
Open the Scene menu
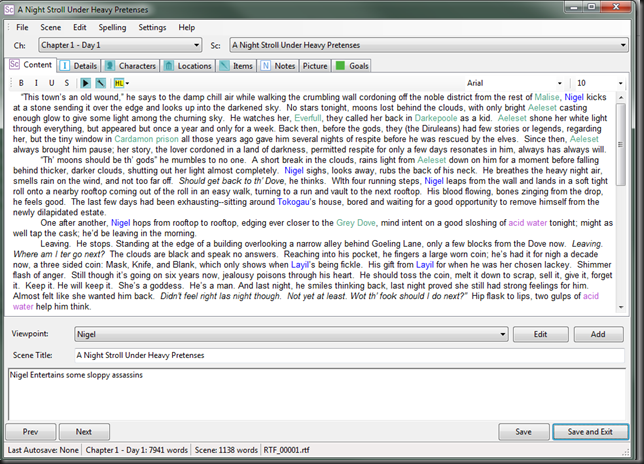[51, 28]
